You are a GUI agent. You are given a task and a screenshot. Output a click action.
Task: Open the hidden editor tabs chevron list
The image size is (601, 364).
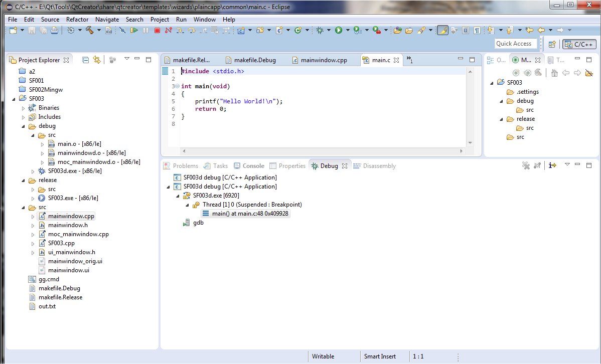(409, 60)
